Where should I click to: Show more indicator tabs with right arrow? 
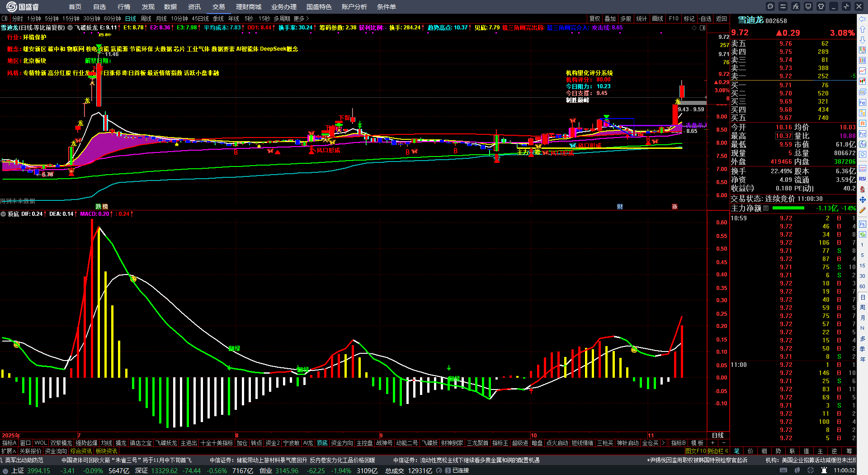[663, 443]
